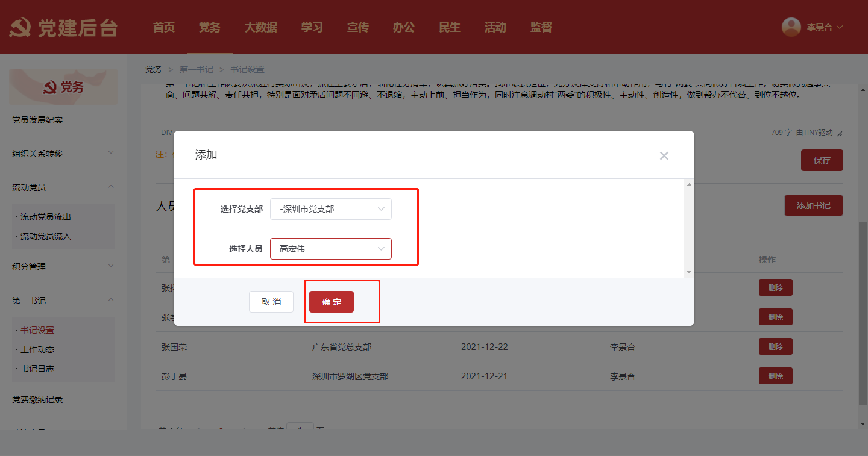Click the 第一书记 breadcrumb link
The height and width of the screenshot is (456, 868).
pos(196,69)
